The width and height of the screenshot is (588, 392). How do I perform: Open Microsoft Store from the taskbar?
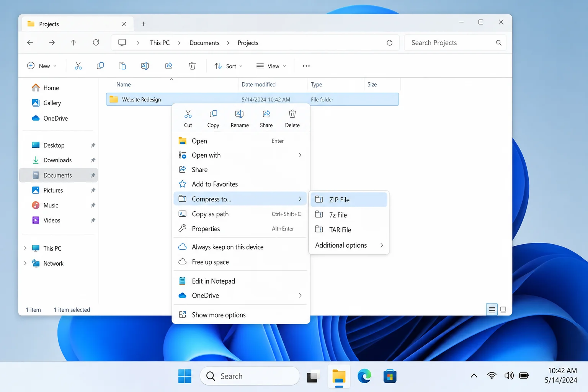click(x=390, y=376)
